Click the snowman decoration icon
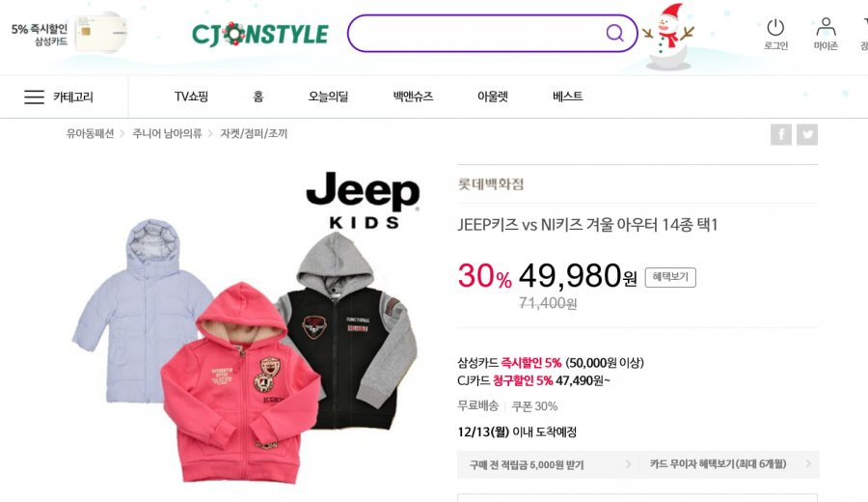868x502 pixels. [x=668, y=37]
